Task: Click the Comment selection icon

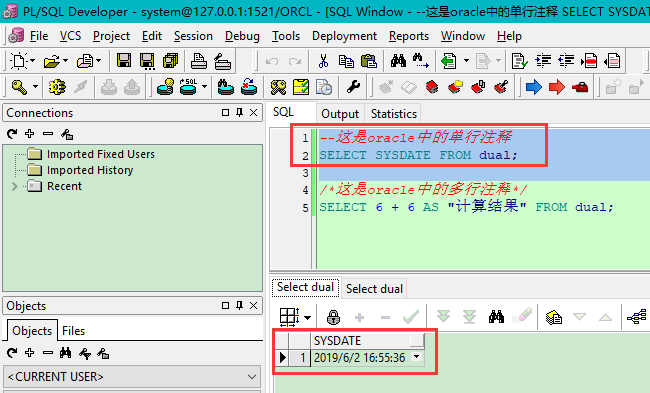Action: tap(589, 61)
